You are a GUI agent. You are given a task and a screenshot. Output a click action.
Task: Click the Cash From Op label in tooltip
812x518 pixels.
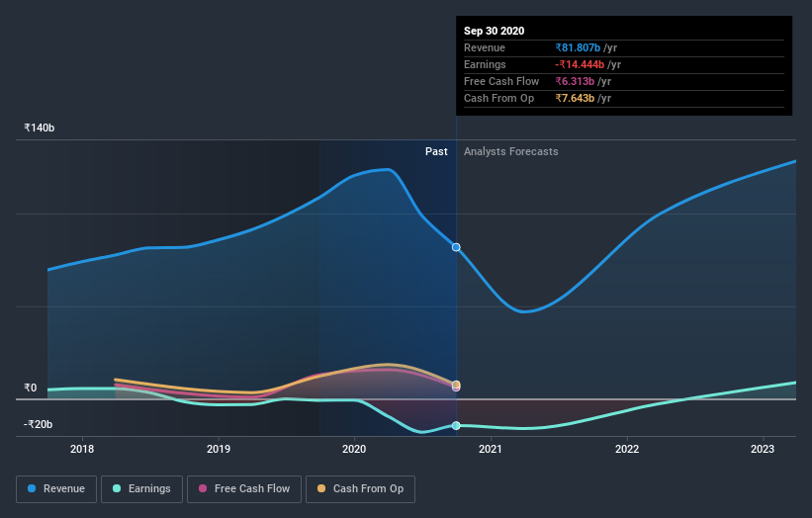[x=498, y=98]
